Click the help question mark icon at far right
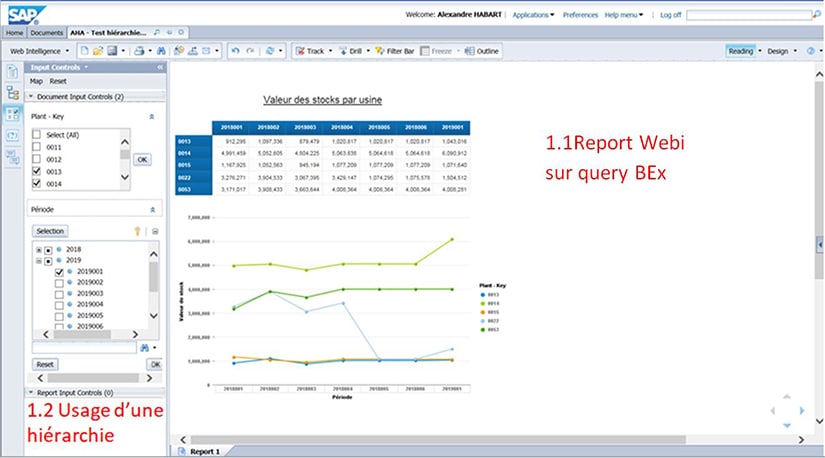 tap(811, 51)
